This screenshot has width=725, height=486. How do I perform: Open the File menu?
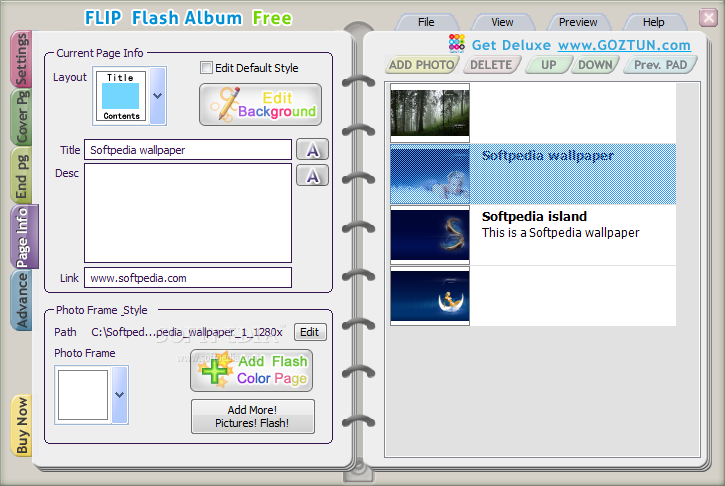426,22
